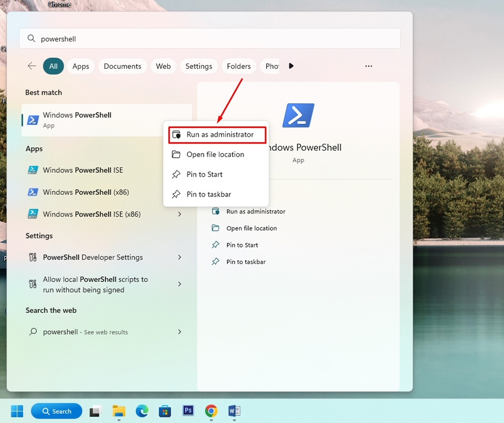Launch Microsoft Edge from the taskbar
Viewport: 504px width, 423px height.
[142, 411]
